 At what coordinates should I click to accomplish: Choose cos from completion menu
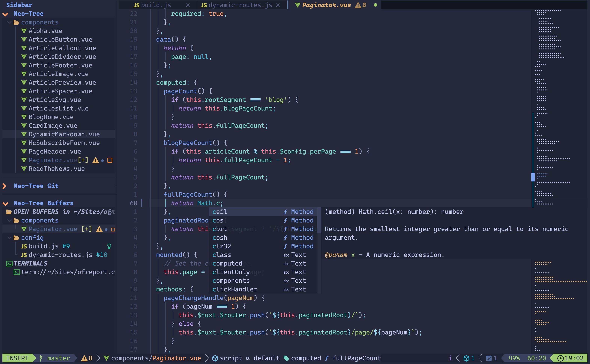click(x=263, y=221)
